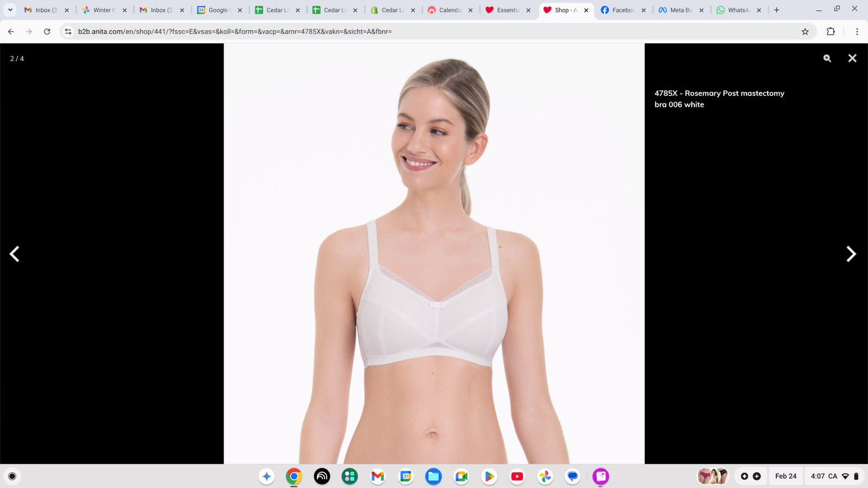The width and height of the screenshot is (868, 488).
Task: Open the Feb 24 calendar date button
Action: click(x=786, y=476)
